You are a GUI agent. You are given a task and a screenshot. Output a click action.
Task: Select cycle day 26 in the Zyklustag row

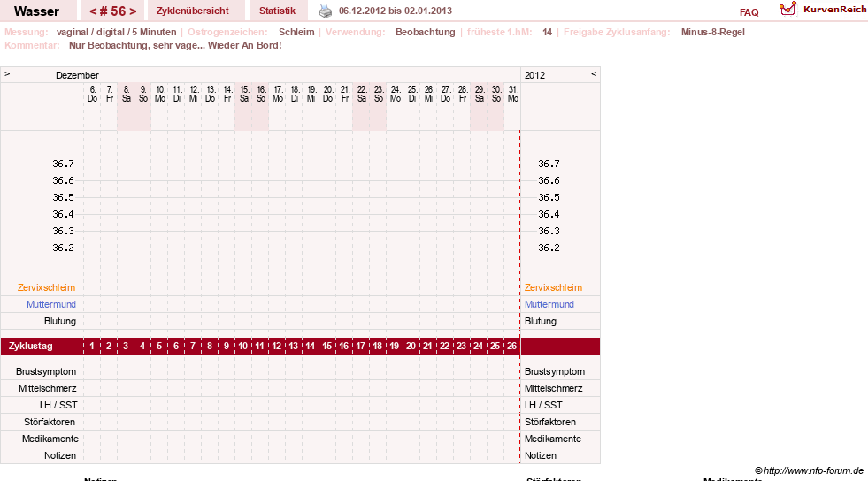point(511,346)
